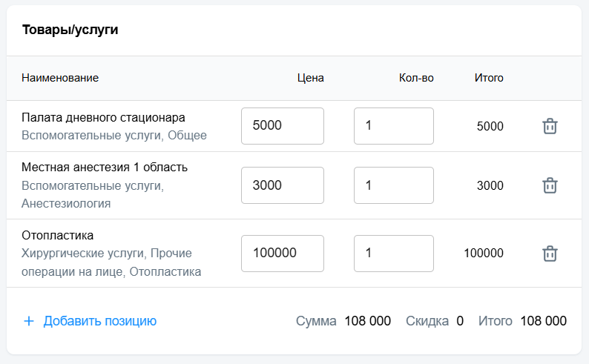Click the Скидка value 0
This screenshot has width=589, height=364.
click(x=460, y=321)
